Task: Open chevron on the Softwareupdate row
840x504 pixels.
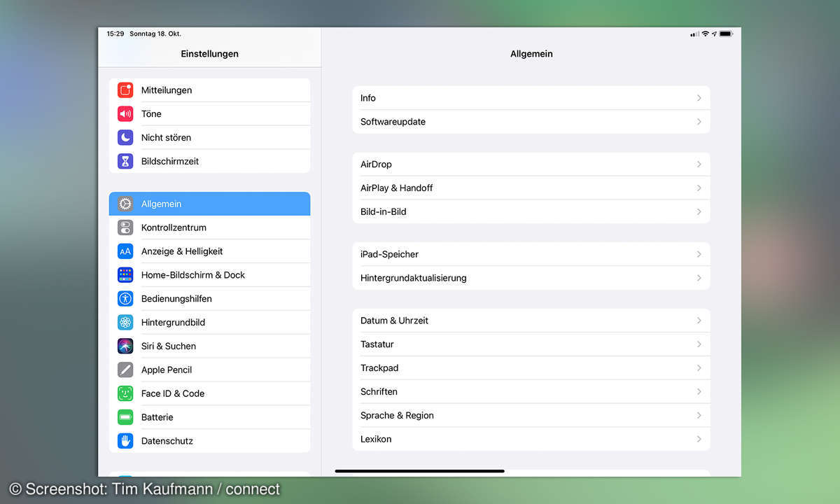Action: [699, 122]
